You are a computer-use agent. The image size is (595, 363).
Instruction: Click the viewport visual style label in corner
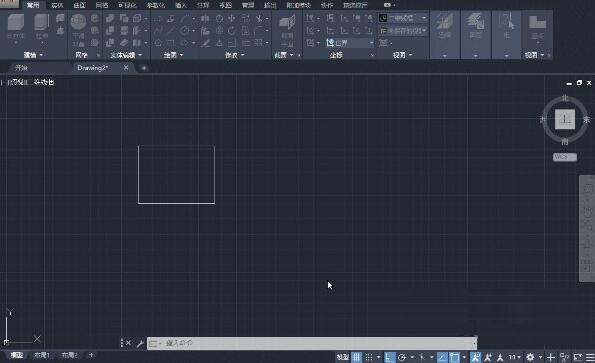(44, 82)
